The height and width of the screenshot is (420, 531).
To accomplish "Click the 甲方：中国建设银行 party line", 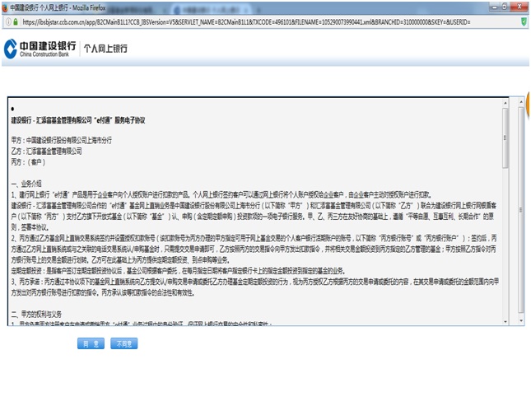I will click(x=61, y=141).
